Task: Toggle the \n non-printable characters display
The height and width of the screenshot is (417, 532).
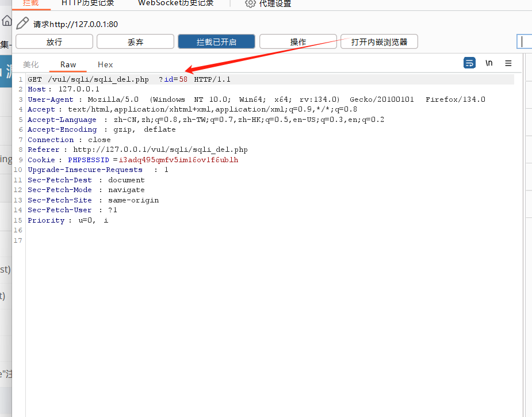Action: tap(489, 63)
